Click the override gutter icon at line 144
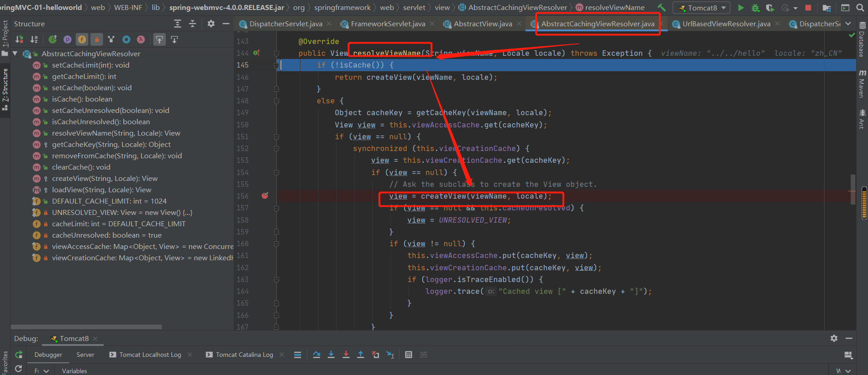 pos(256,53)
